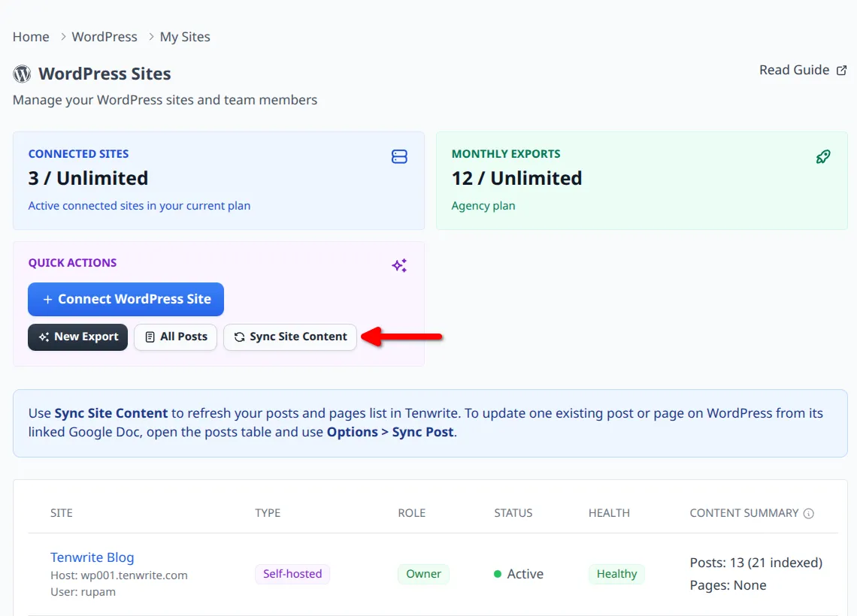Viewport: 857px width, 616px height.
Task: Click "User: rupam" text
Action: pos(83,592)
